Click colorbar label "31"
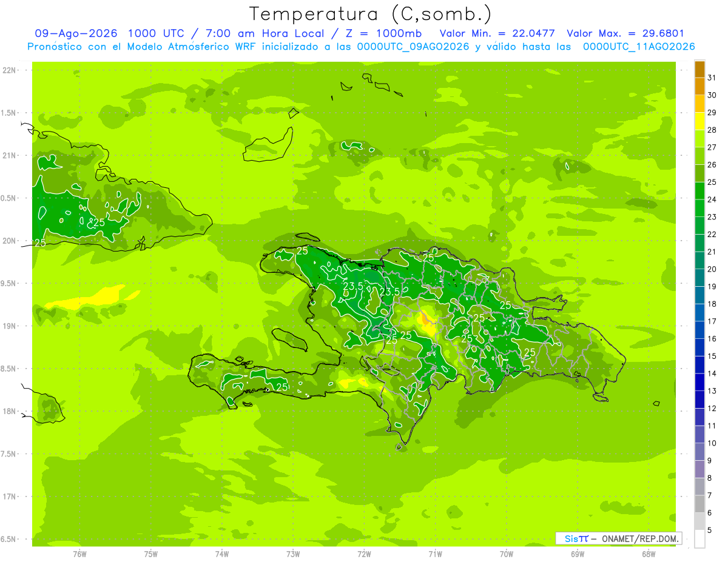The width and height of the screenshot is (728, 562). (x=712, y=78)
